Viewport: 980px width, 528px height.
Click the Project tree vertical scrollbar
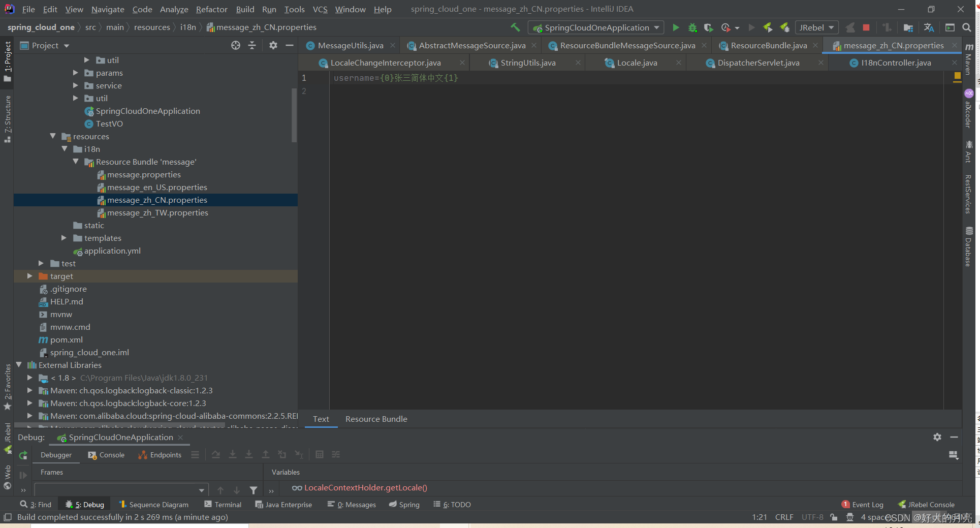click(x=294, y=116)
